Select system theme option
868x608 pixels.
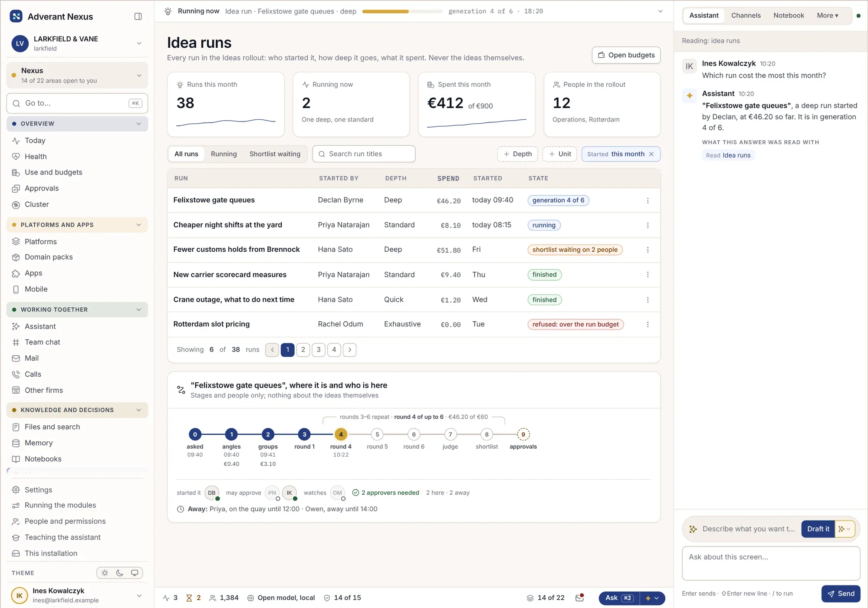135,573
